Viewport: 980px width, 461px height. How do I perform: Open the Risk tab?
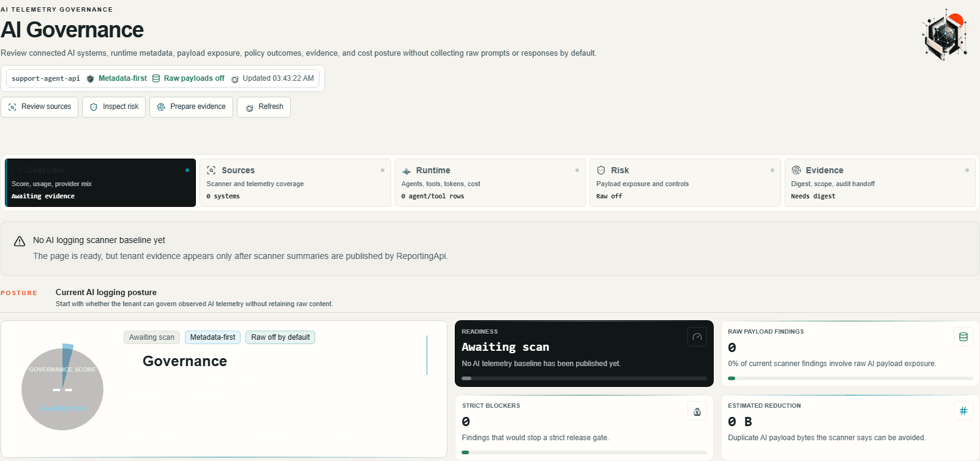(x=685, y=182)
